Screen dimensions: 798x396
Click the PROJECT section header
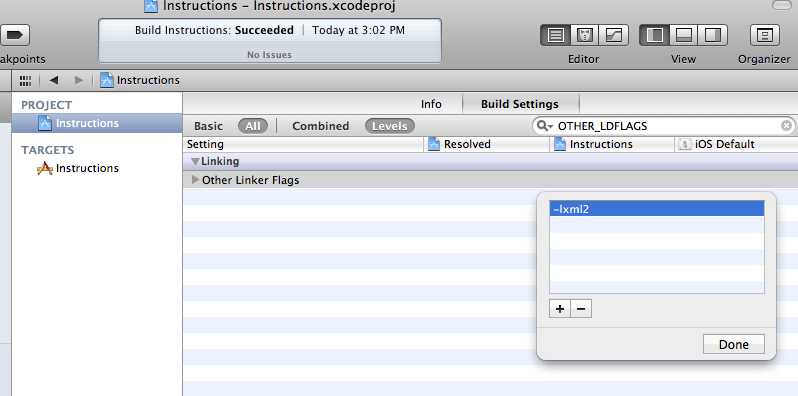click(x=46, y=105)
